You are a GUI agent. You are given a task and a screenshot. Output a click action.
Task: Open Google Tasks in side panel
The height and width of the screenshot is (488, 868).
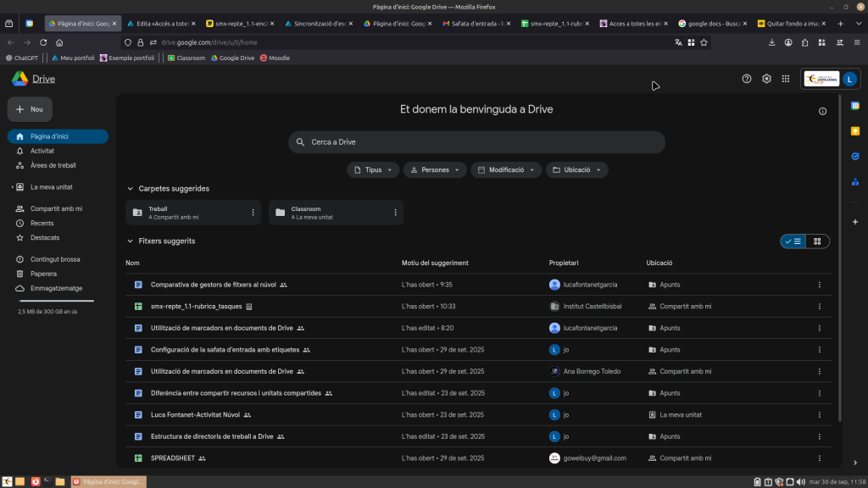(855, 157)
